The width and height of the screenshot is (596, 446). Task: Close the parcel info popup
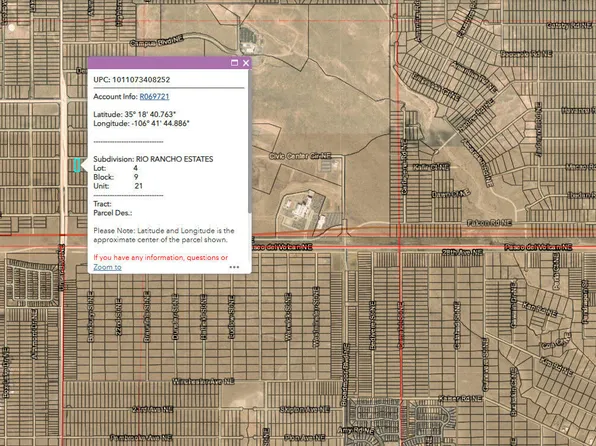click(246, 63)
